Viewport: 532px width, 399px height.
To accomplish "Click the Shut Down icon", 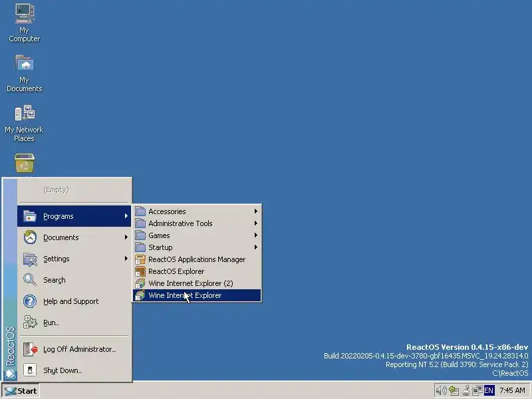I will pos(30,370).
